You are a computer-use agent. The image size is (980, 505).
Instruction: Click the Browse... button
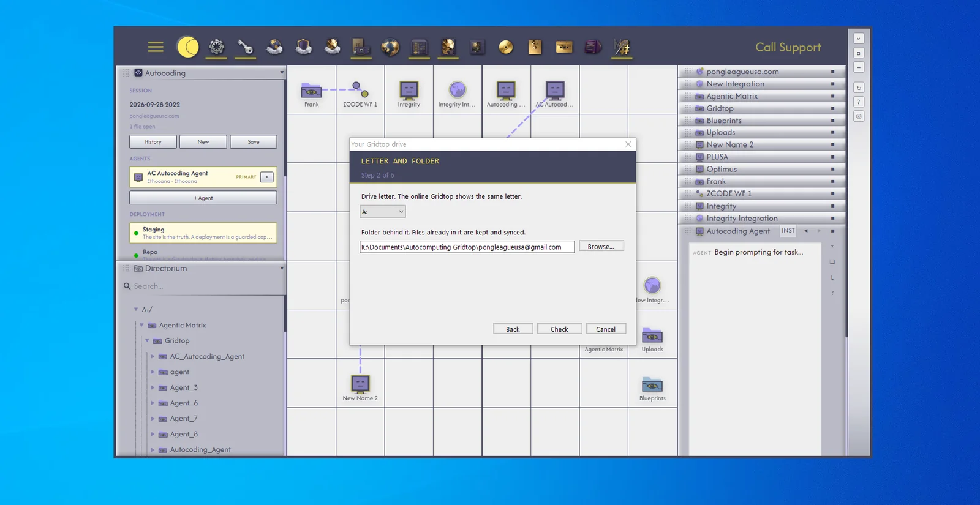coord(601,246)
